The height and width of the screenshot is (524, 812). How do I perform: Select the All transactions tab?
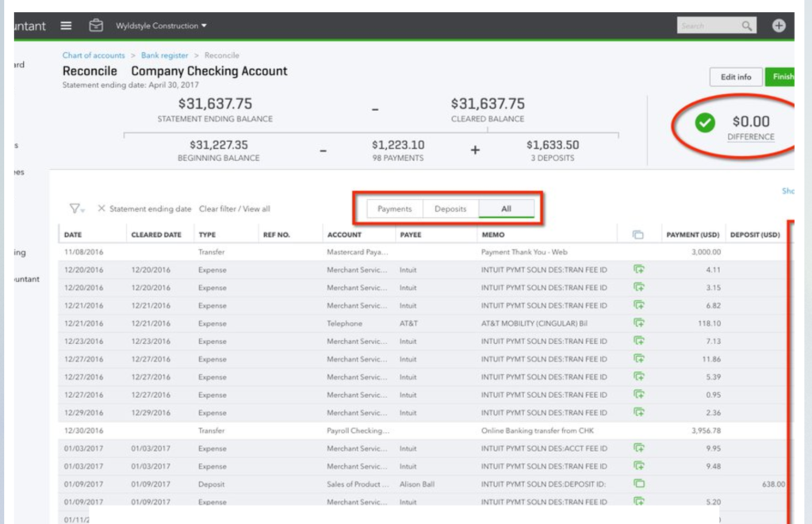[506, 209]
